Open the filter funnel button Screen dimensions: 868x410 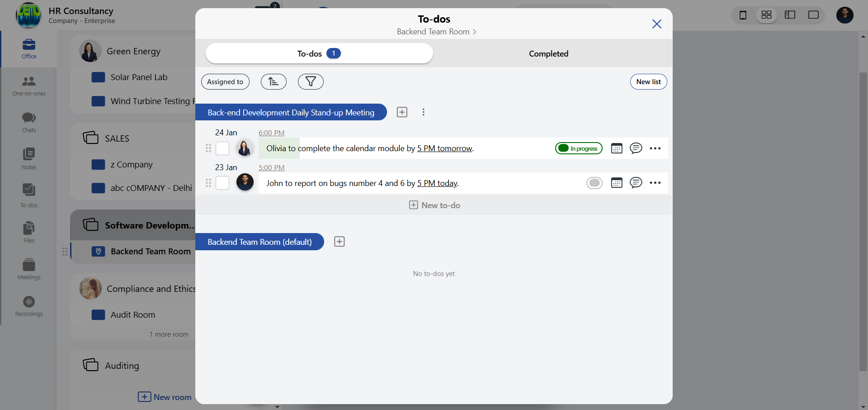point(311,81)
